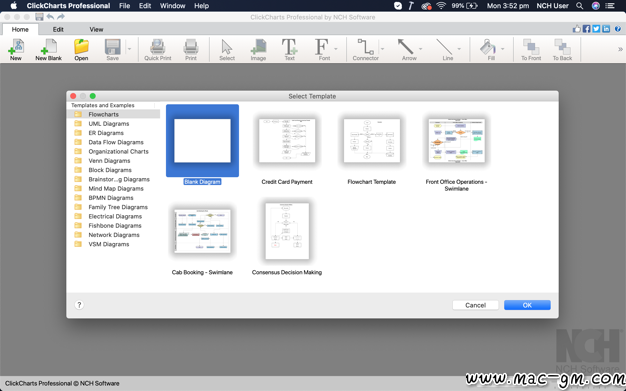Choose the Select pointer tool

[x=227, y=50]
